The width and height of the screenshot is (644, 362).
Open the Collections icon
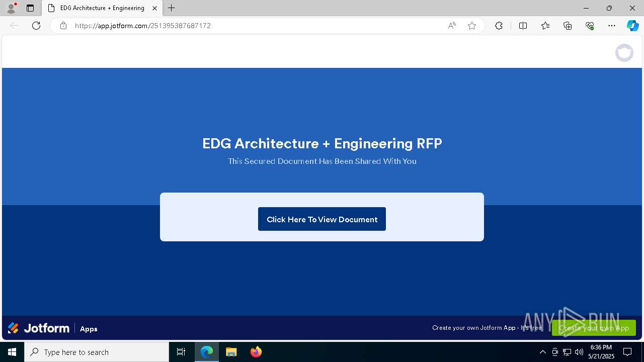click(x=568, y=26)
